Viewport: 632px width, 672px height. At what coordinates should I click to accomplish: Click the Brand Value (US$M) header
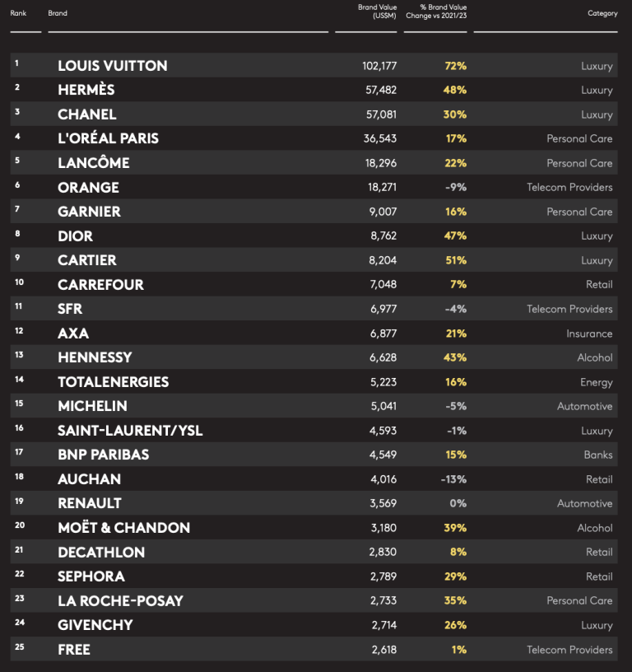(377, 12)
